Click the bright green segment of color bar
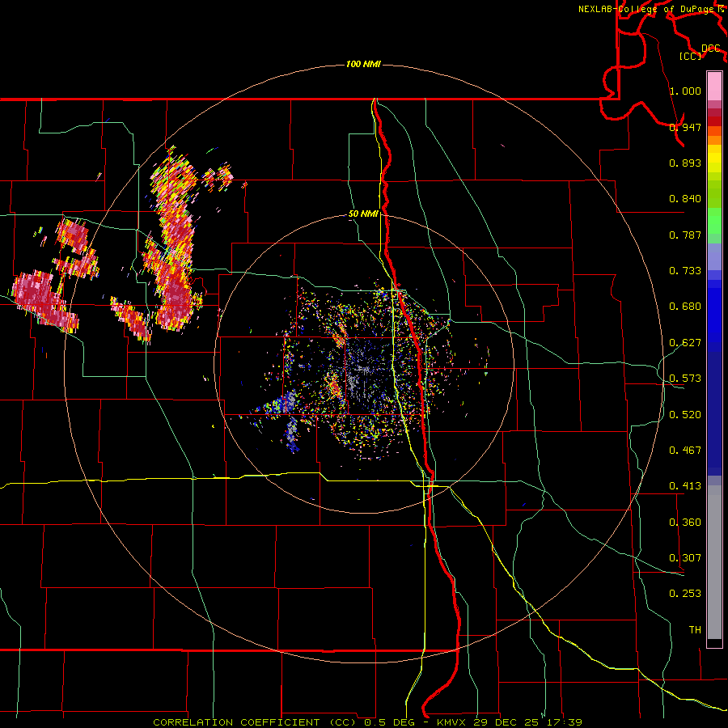728x728 pixels. (714, 220)
